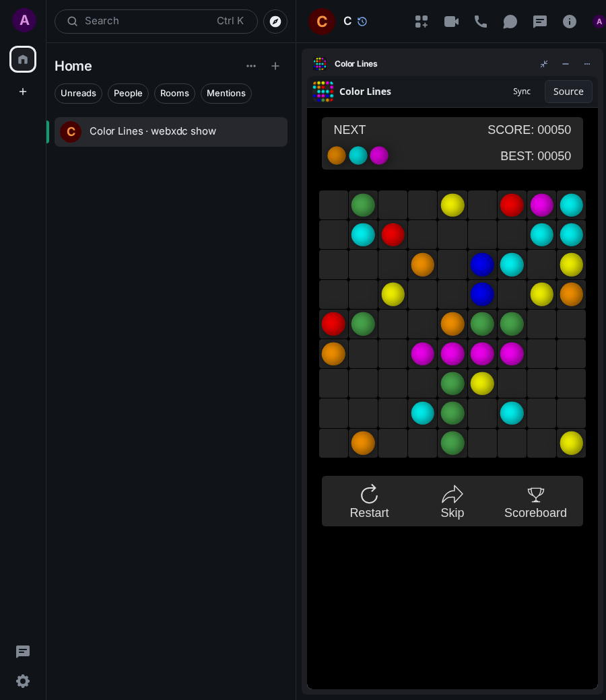Viewport: 606px width, 700px height.
Task: Click the pending history clock icon
Action: (362, 22)
